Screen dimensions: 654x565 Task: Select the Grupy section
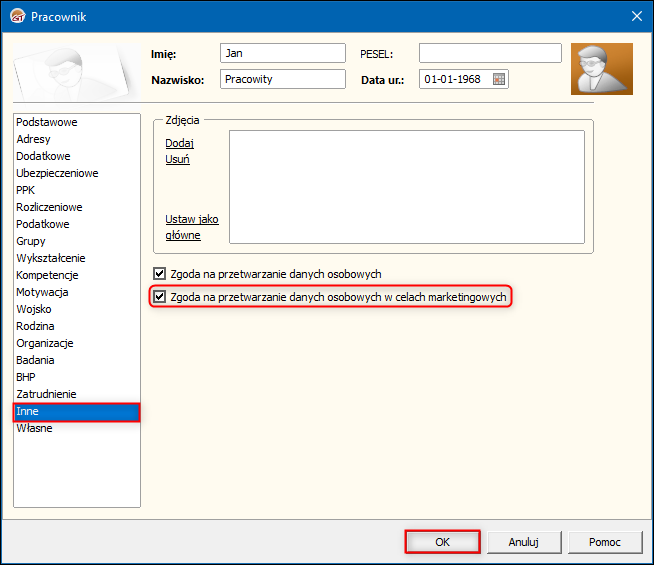[77, 241]
